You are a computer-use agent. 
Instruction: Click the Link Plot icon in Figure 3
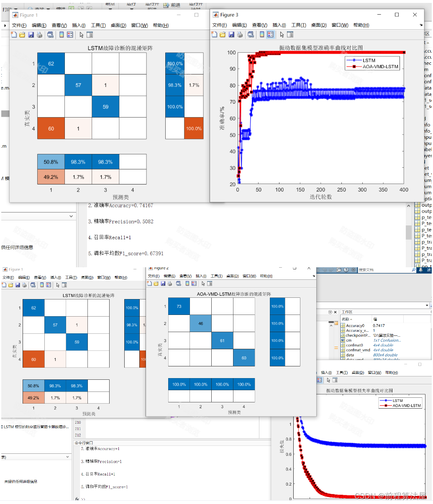[x=251, y=35]
